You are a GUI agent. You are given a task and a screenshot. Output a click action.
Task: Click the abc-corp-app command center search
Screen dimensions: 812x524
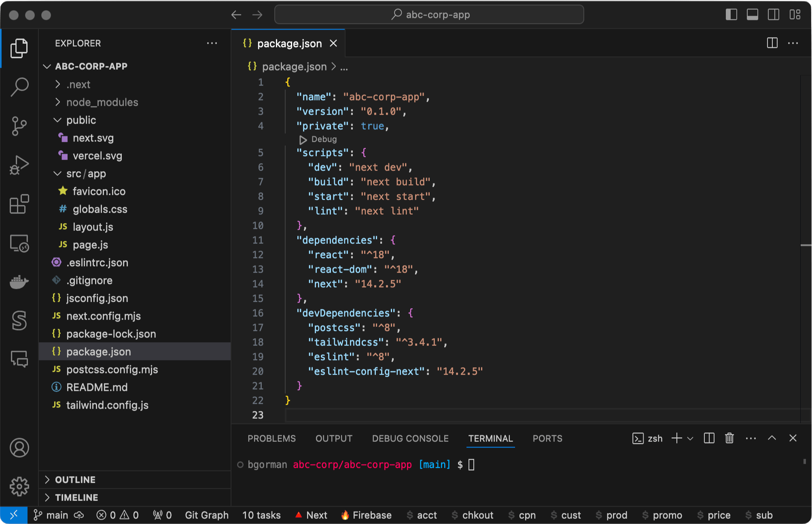click(429, 15)
